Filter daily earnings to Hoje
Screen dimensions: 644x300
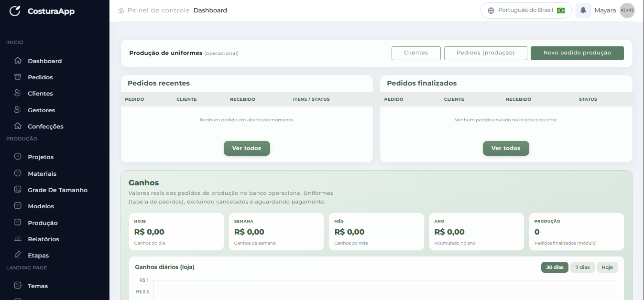[x=607, y=268]
